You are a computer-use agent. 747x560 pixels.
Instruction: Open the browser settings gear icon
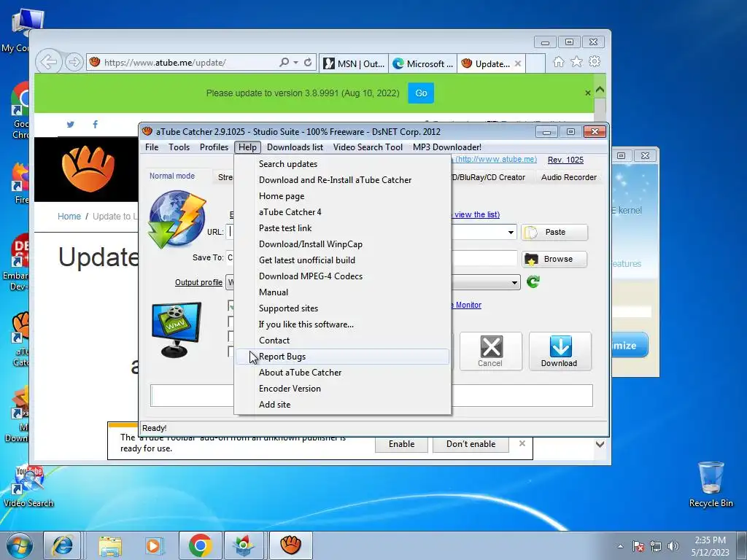pos(594,62)
